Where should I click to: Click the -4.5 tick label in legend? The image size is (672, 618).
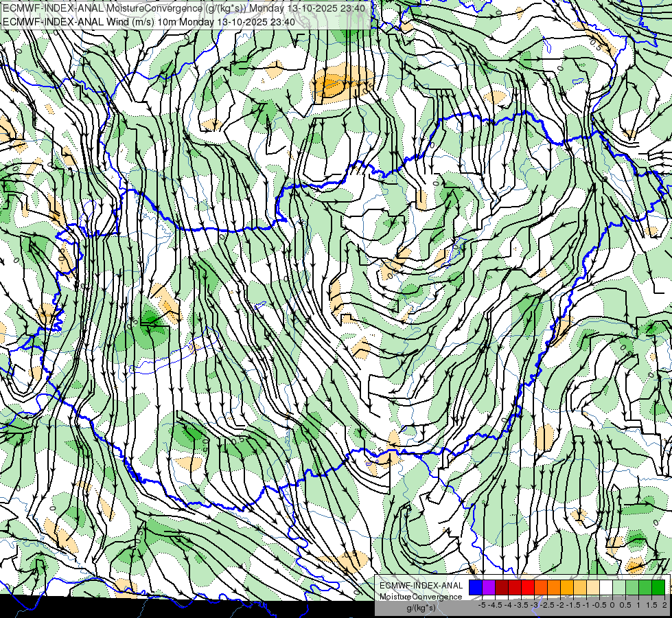pyautogui.click(x=495, y=605)
